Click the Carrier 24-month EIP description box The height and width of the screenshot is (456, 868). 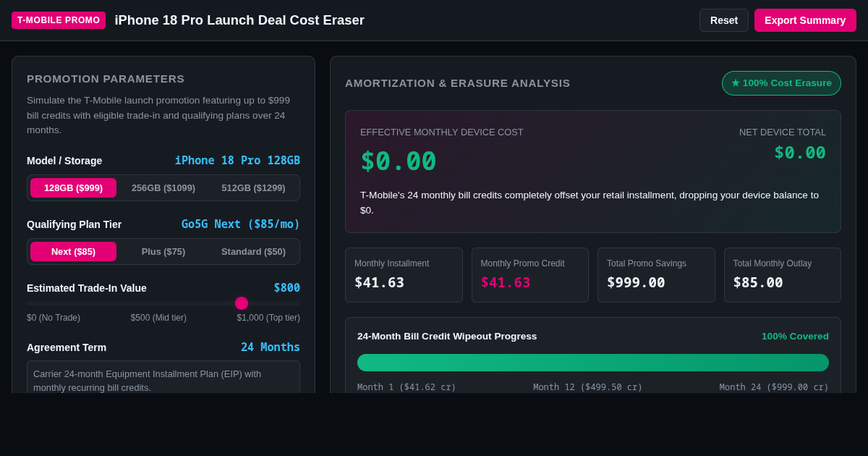coord(163,377)
